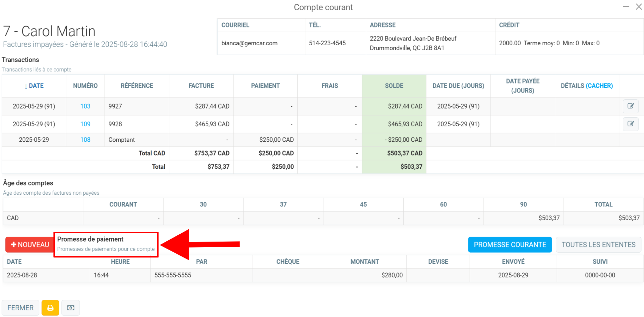Screen dimensions: 644x317
Task: Click the NOUVEAU plus button
Action: (30, 245)
